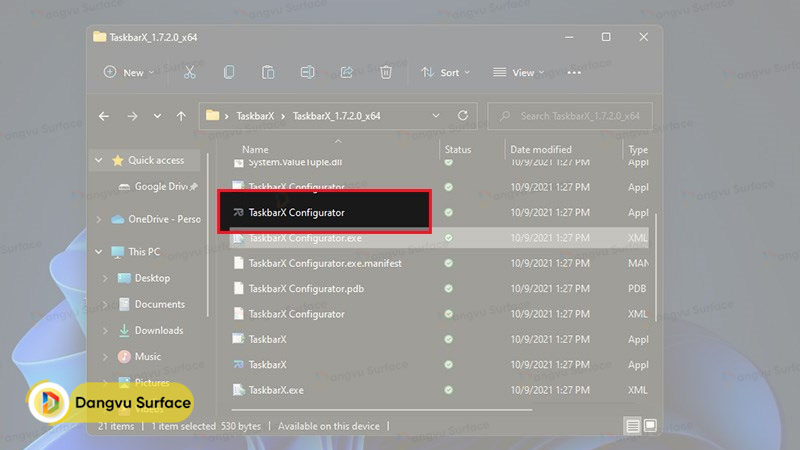
Task: Select Google Drive in Quick access
Action: (x=158, y=187)
